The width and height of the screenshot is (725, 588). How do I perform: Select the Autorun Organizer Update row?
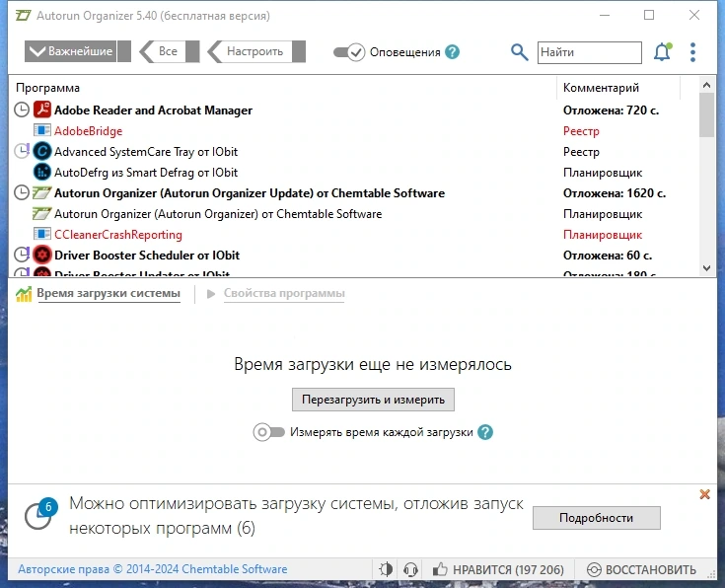354,193
